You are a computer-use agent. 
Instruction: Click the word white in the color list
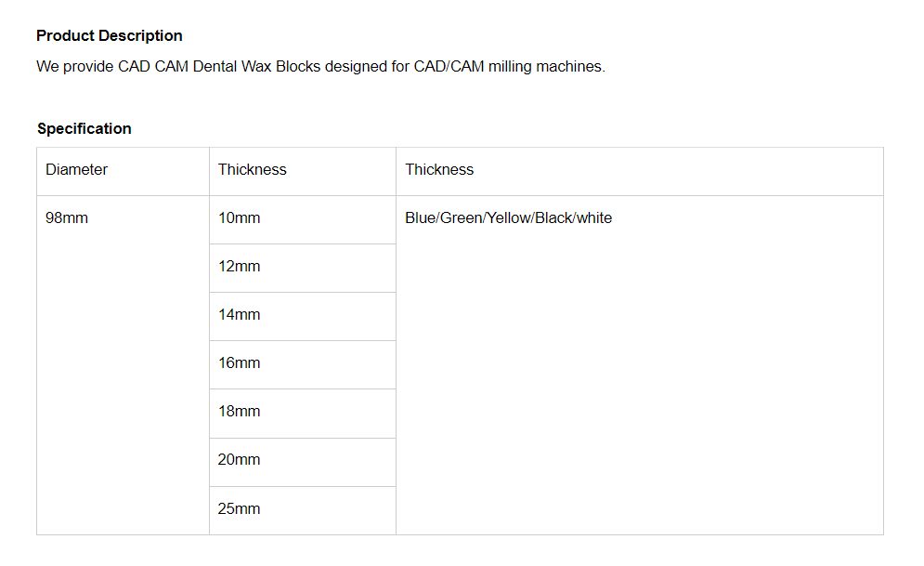click(594, 218)
